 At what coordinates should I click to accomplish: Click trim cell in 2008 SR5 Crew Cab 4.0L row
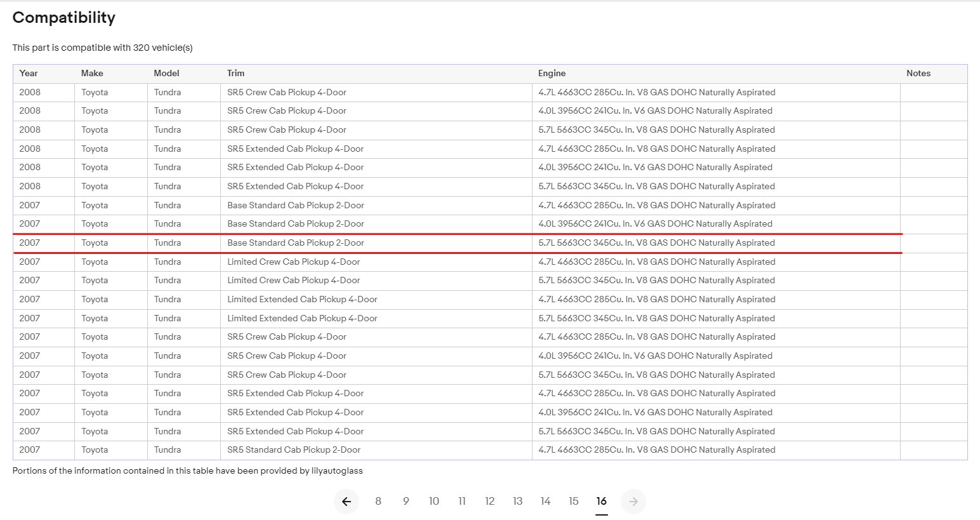[376, 111]
